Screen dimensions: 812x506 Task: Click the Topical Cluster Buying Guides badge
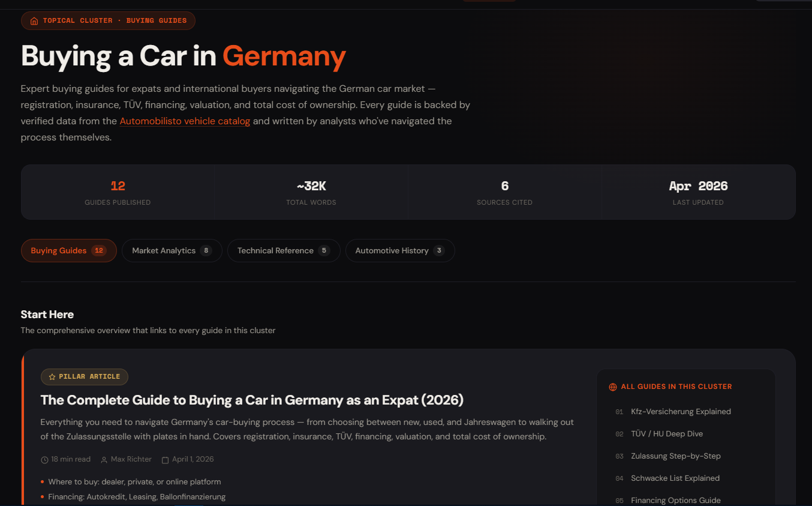point(108,21)
